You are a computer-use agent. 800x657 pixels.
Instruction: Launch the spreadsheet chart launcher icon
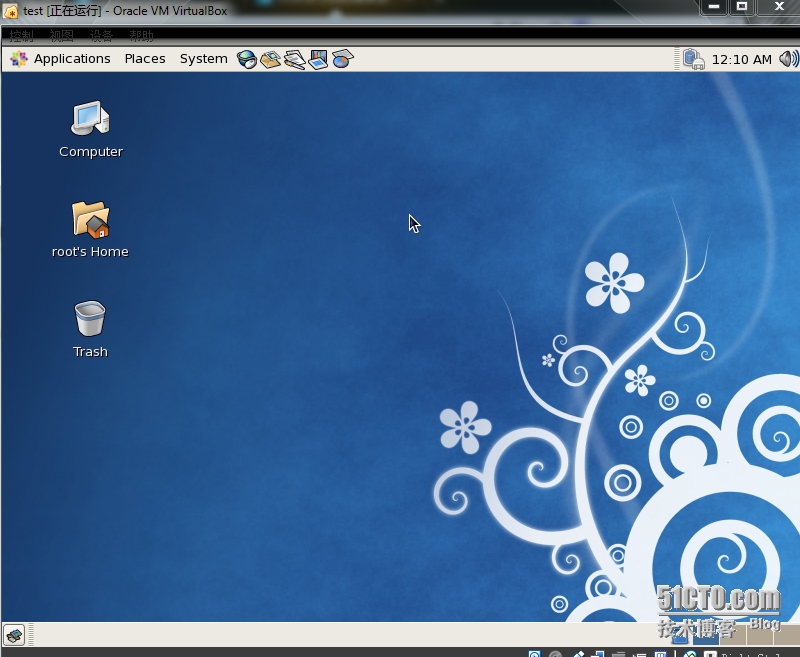click(342, 59)
